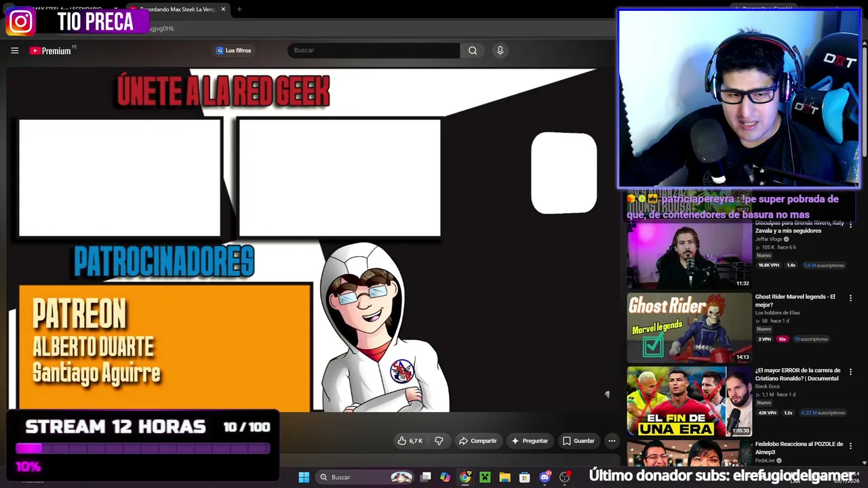The width and height of the screenshot is (868, 488).
Task: Open options menu for Ghost Rider video
Action: point(850,298)
